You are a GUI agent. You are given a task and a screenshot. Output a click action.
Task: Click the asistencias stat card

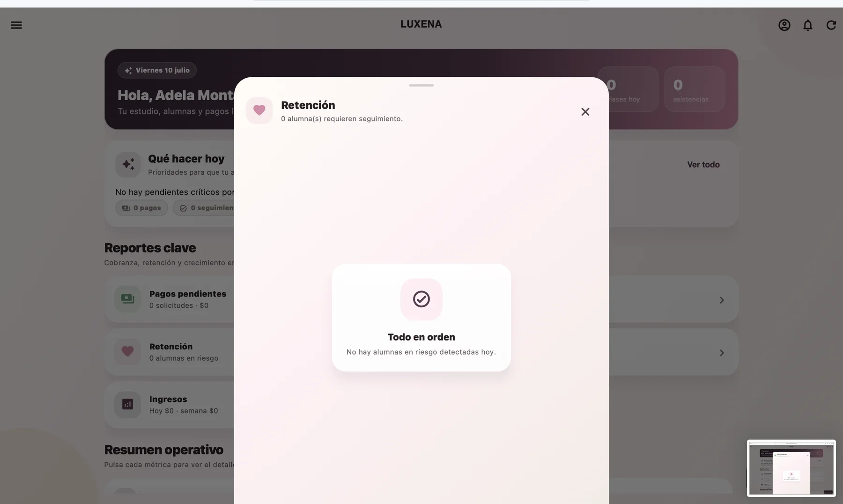point(695,89)
